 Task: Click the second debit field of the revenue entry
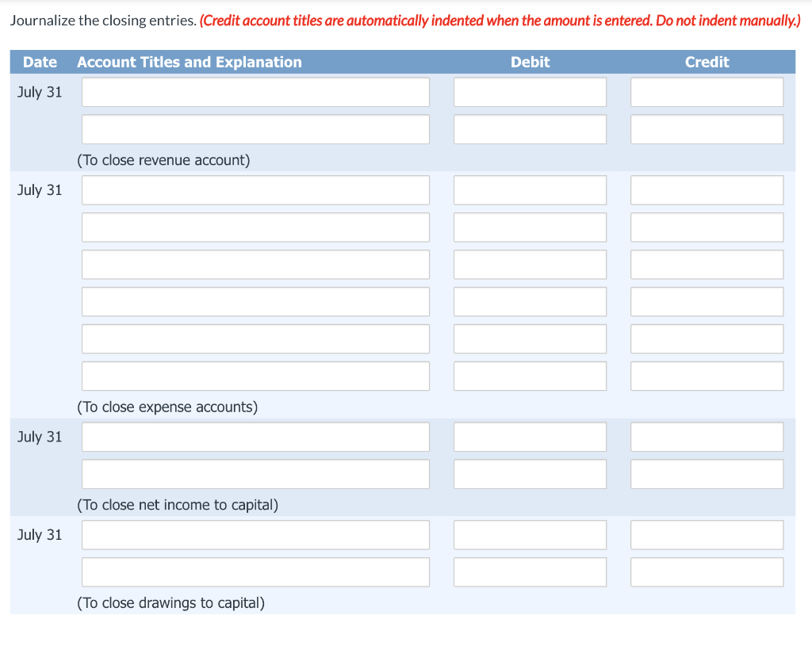pos(530,129)
